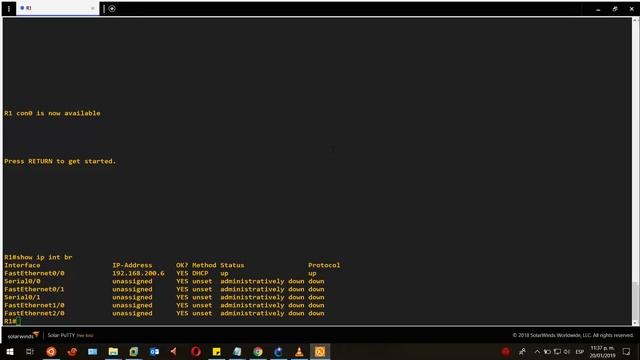Image resolution: width=640 pixels, height=360 pixels.
Task: Click the red recording tray icon
Action: point(506,351)
